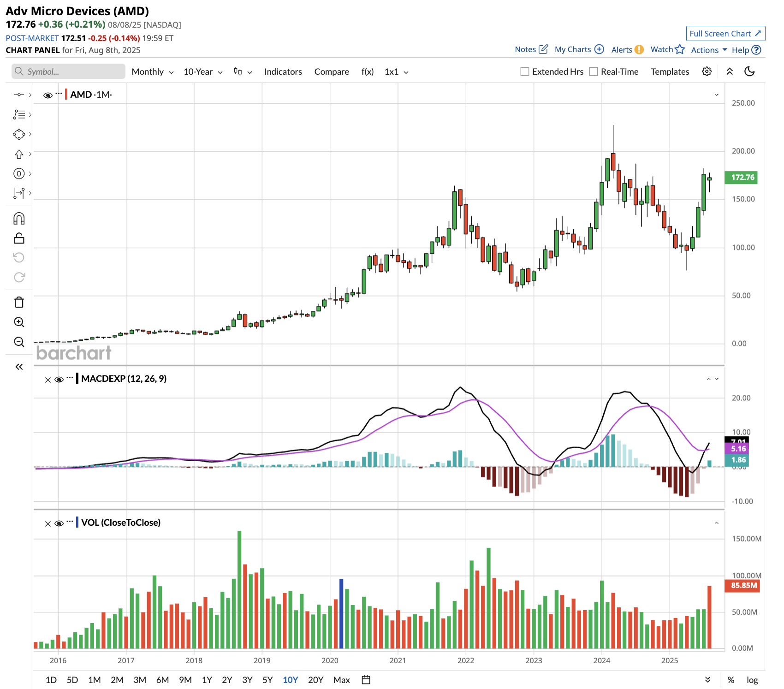This screenshot has height=689, width=784.
Task: Remove the MACDEXP indicator pane
Action: tap(48, 380)
